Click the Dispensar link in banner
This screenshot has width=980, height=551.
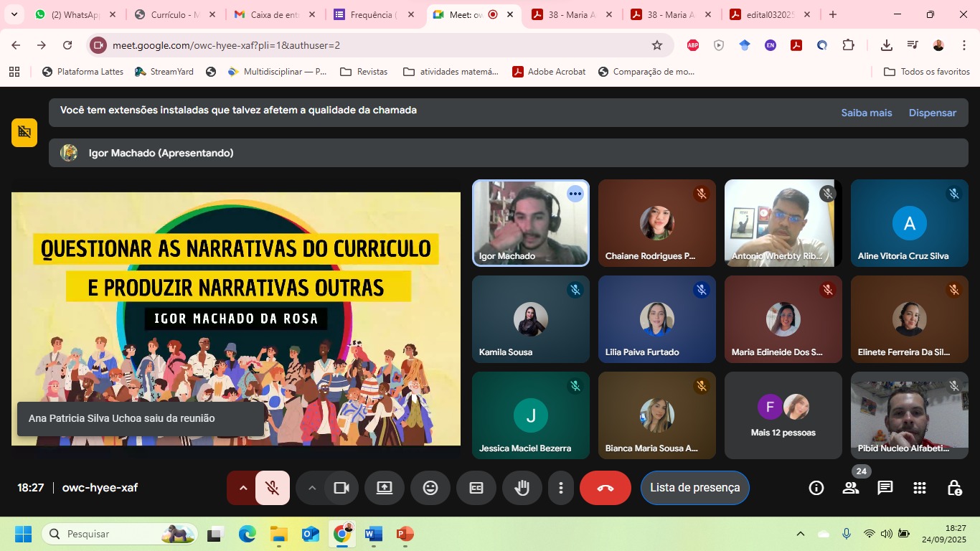click(x=932, y=113)
